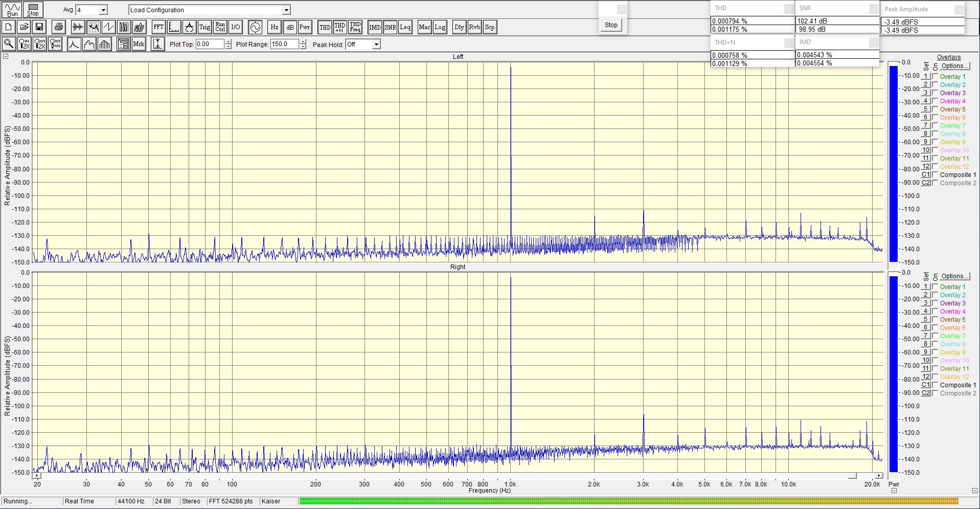The image size is (980, 509).
Task: Open the Avg averaging dropdown
Action: point(103,10)
